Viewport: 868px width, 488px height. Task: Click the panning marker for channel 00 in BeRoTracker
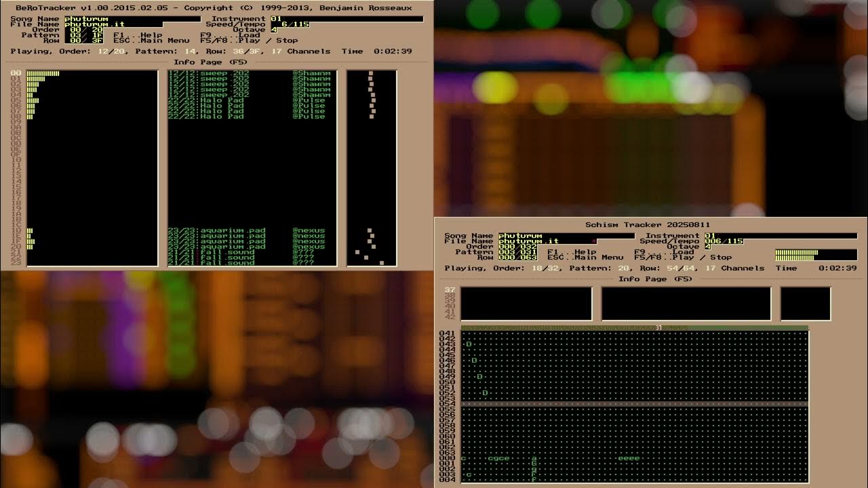tap(371, 73)
